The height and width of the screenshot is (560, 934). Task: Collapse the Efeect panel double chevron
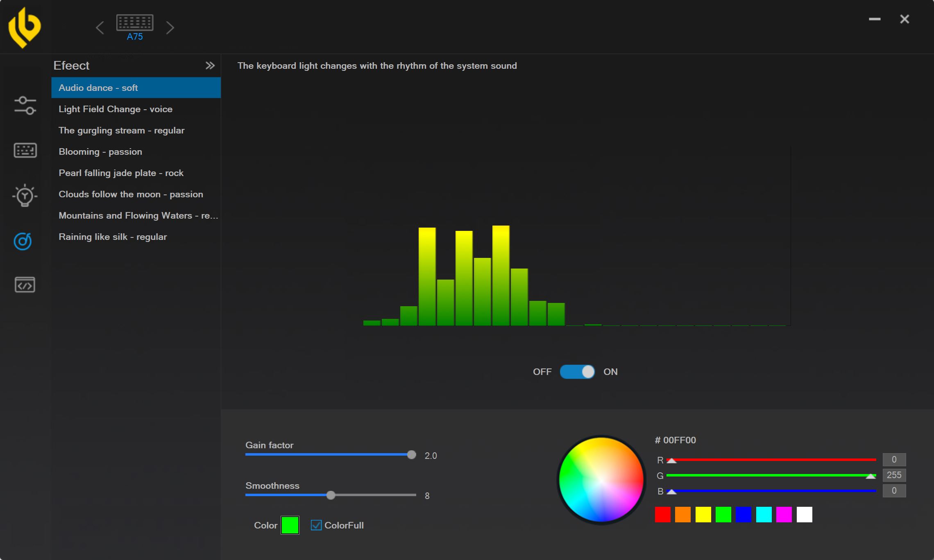click(x=210, y=65)
